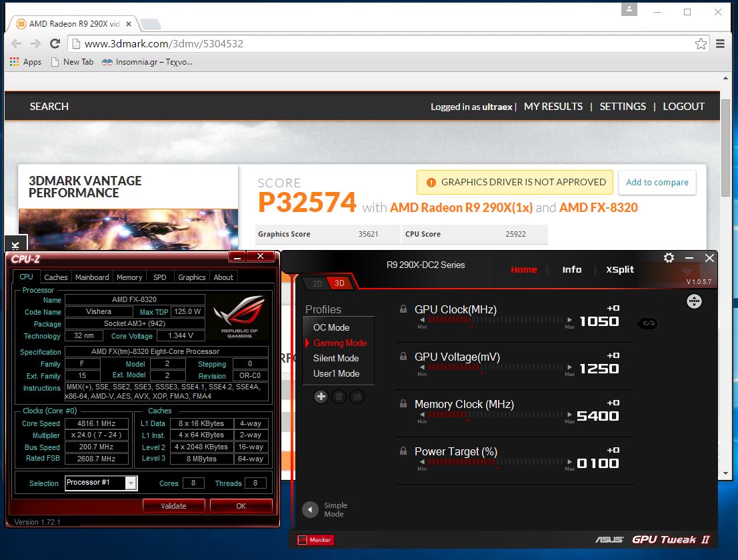Open the Memory tab in CPU-Z
This screenshot has width=738, height=560.
pyautogui.click(x=129, y=277)
